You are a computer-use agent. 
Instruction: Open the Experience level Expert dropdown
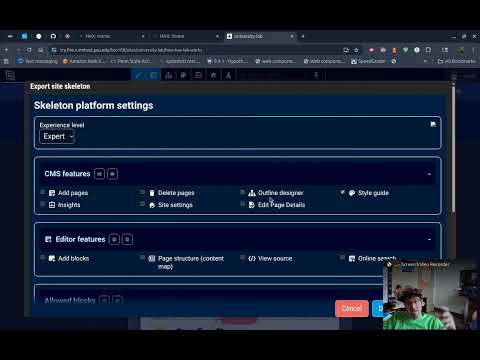[x=57, y=137]
